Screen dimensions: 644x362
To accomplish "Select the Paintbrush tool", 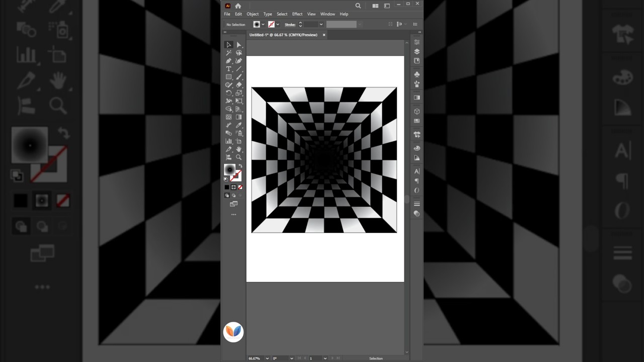I will (x=239, y=77).
